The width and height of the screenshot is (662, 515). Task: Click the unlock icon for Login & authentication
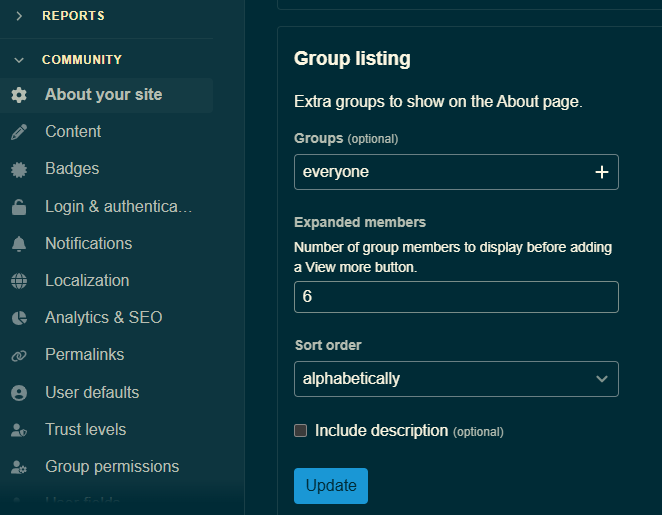coord(19,207)
